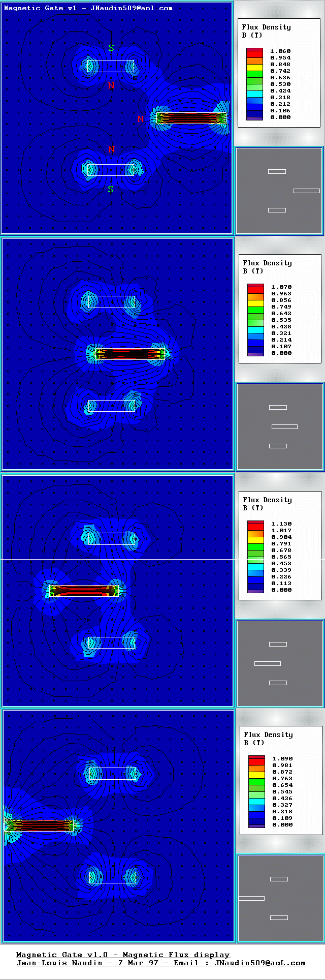This screenshot has width=325, height=980.
Task: Click the 0.452 legend value
Action: 281,564
